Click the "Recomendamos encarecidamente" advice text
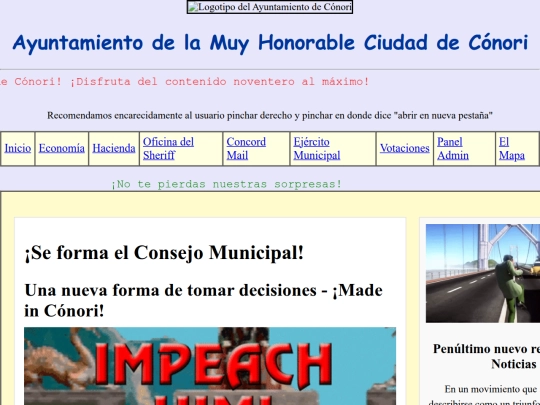 270,115
